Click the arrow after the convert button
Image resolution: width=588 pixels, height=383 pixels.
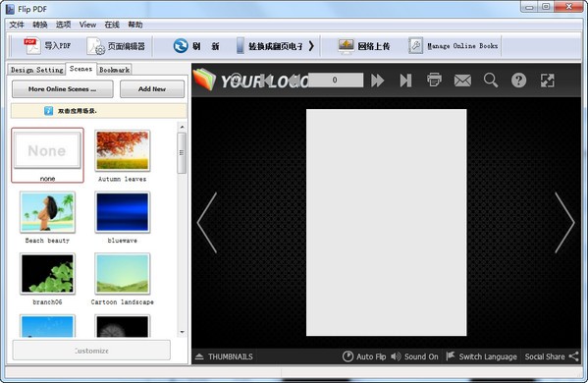[311, 46]
